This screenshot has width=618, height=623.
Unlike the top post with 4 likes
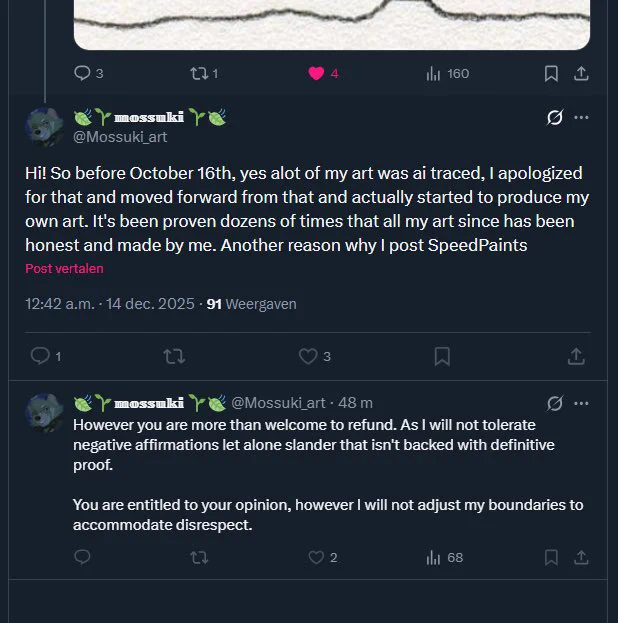(316, 74)
